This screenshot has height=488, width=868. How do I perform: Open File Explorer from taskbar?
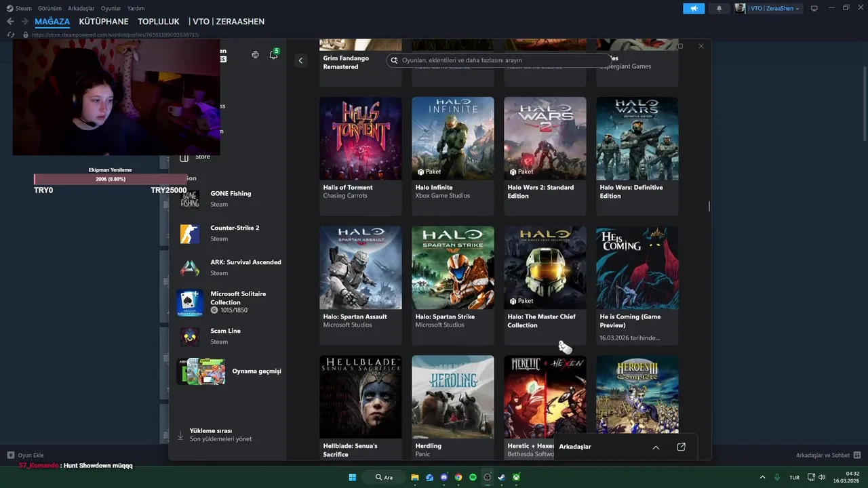click(x=415, y=477)
